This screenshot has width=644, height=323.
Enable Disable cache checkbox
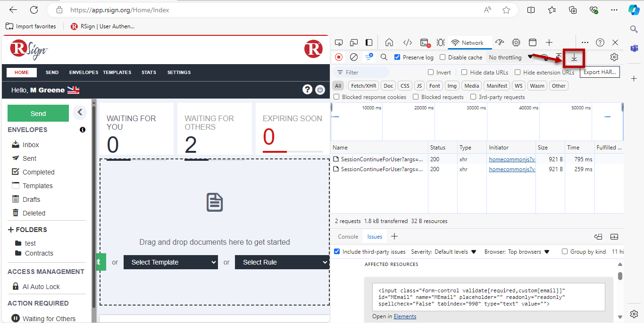pos(443,57)
